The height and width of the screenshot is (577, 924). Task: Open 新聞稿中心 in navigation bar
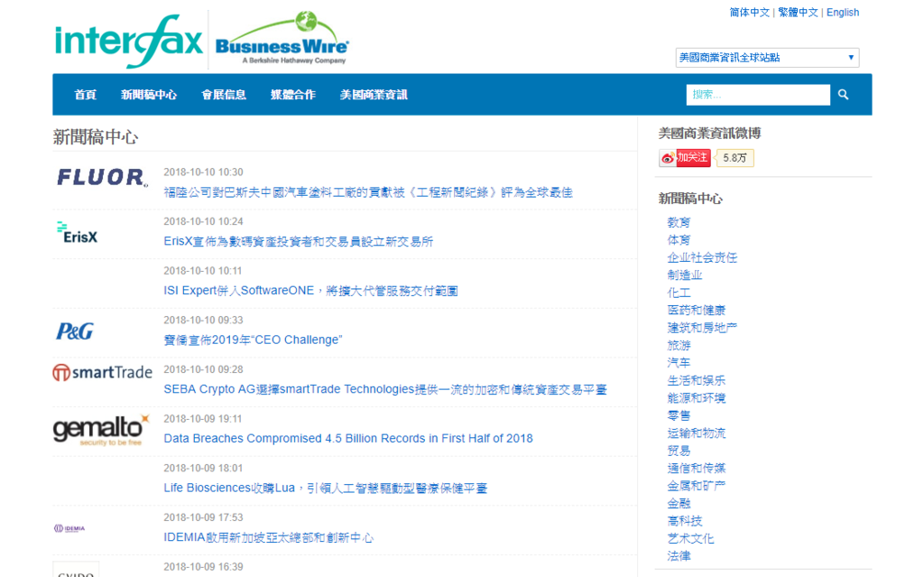click(149, 95)
